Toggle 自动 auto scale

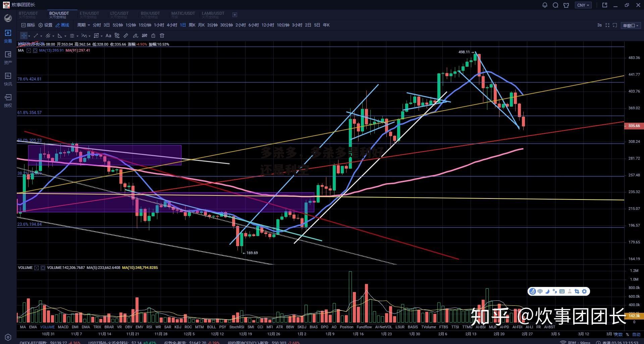(x=636, y=334)
